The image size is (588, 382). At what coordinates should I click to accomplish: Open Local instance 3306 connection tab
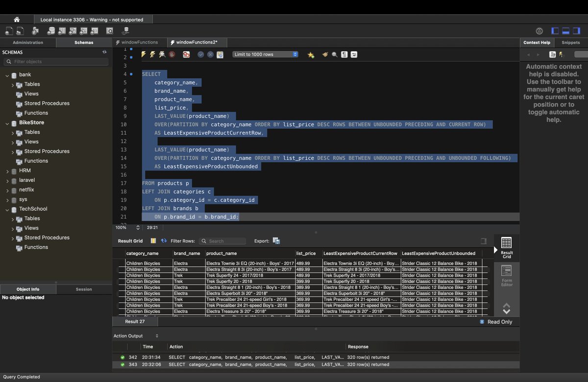(92, 20)
